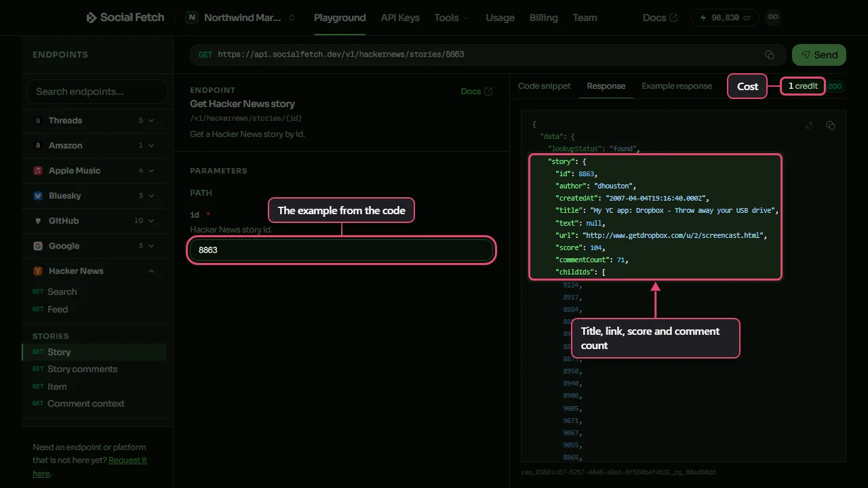Select the Response tab
Image resolution: width=868 pixels, height=488 pixels.
[x=606, y=86]
